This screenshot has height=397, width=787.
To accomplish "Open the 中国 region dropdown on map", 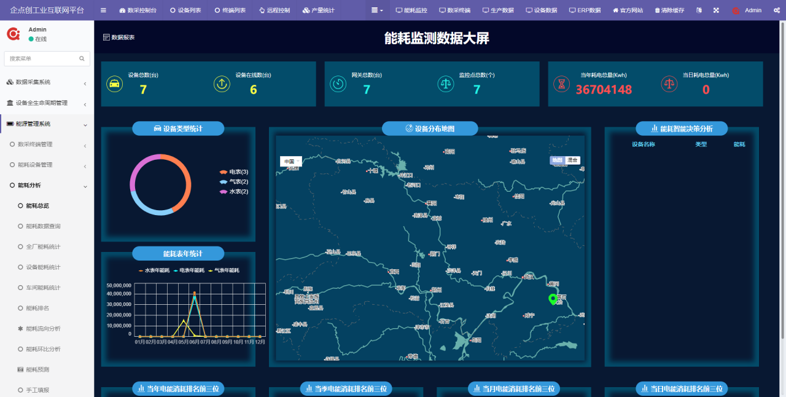I will 291,162.
